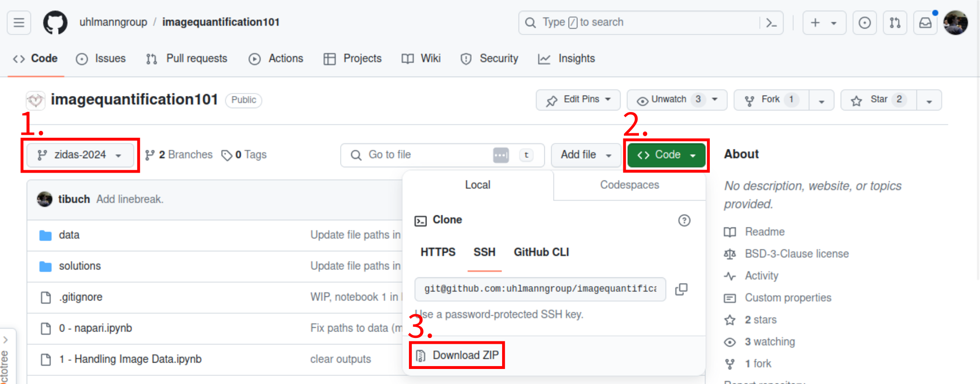Open the user profile avatar menu
Viewport: 980px width, 384px height.
coord(955,23)
